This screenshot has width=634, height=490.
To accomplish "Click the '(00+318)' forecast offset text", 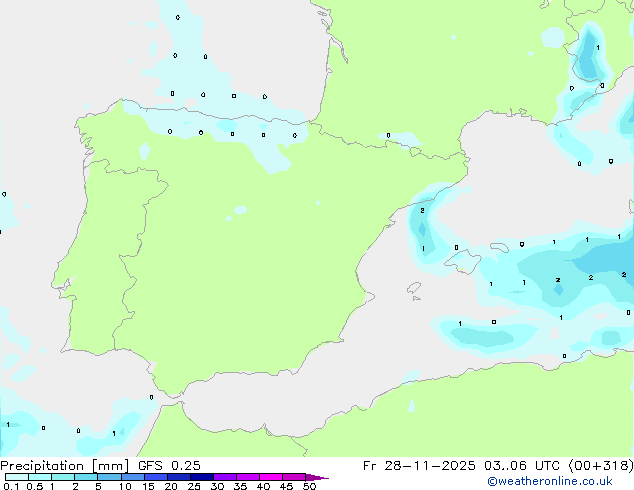I will coord(601,466).
